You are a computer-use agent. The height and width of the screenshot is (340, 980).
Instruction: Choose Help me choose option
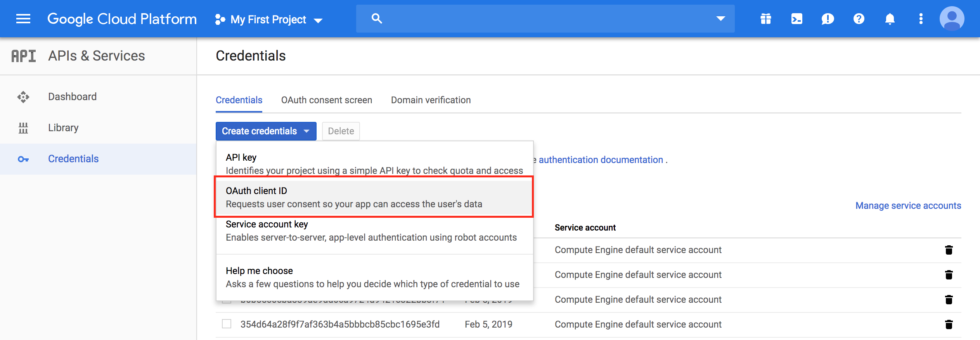coord(375,277)
